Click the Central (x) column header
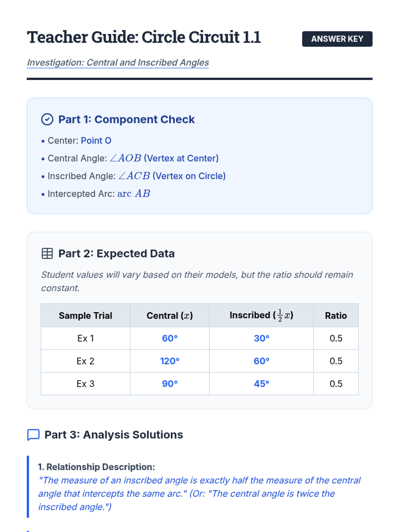The image size is (399, 532). click(x=170, y=316)
